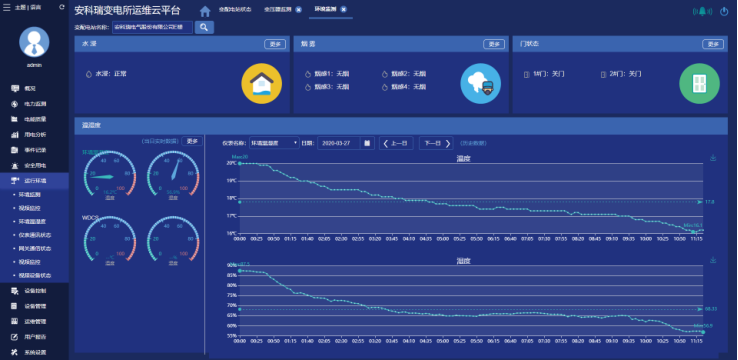This screenshot has height=360, width=738.
Task: Click the green door status icon
Action: 699,83
